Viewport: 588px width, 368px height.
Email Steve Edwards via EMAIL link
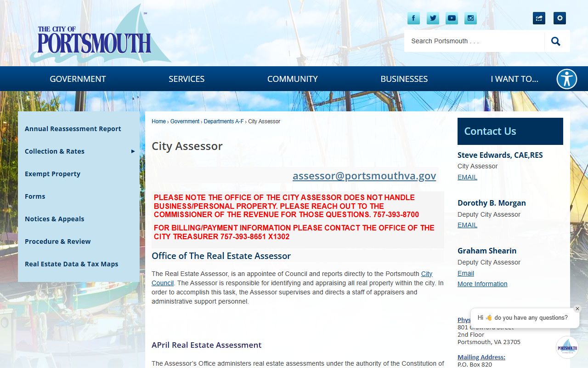point(467,177)
